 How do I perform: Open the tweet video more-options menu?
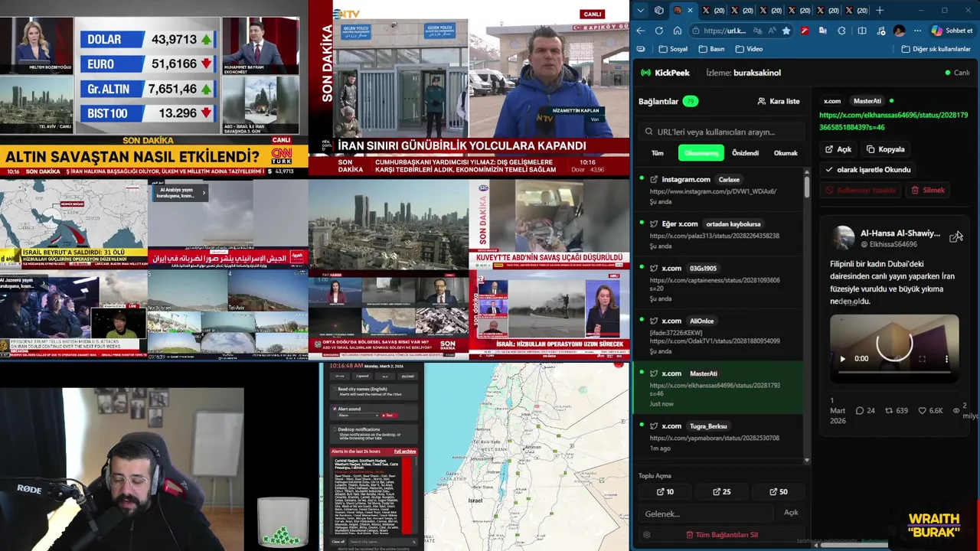point(946,358)
